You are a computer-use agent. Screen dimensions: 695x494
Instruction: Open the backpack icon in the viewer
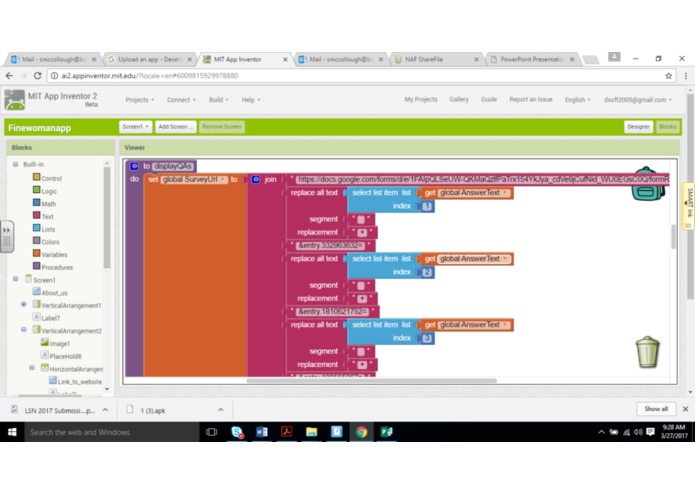tap(648, 183)
